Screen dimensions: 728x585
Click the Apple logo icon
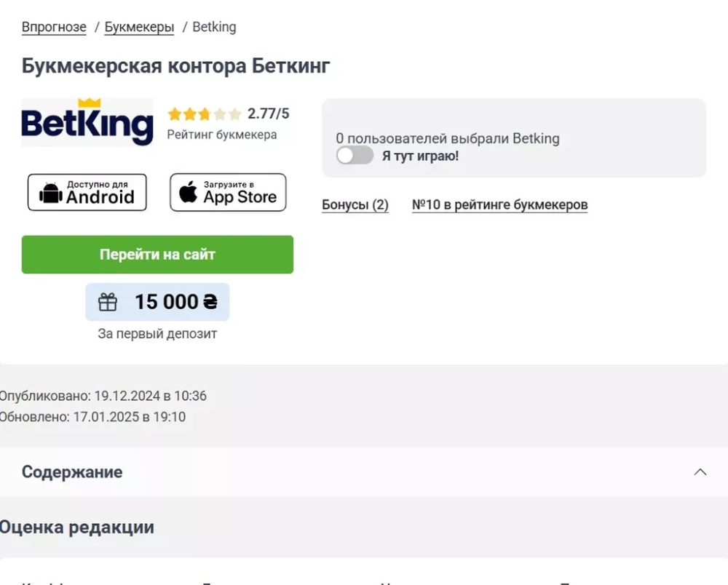188,192
